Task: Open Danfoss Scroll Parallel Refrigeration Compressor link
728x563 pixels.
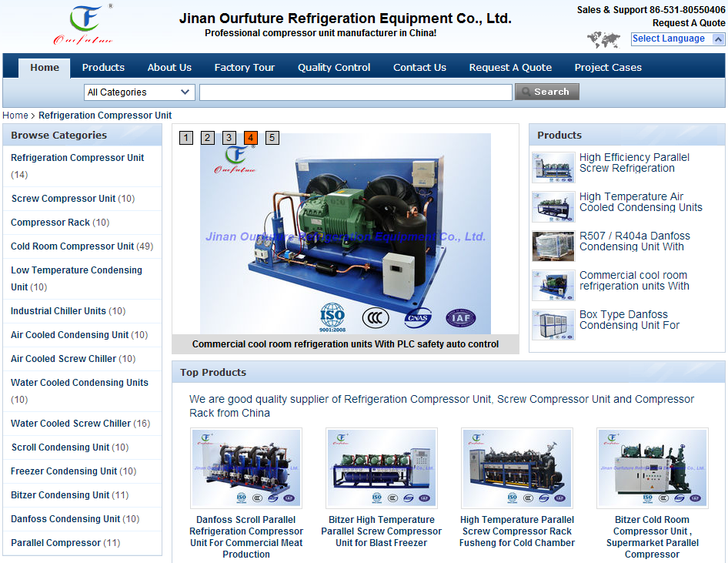Action: pos(246,537)
